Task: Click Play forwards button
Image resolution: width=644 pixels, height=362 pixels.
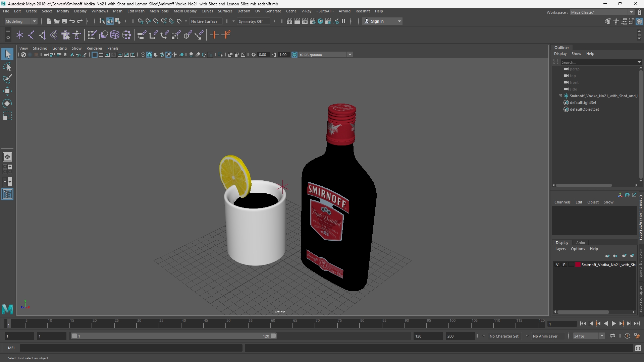Action: coord(613,324)
